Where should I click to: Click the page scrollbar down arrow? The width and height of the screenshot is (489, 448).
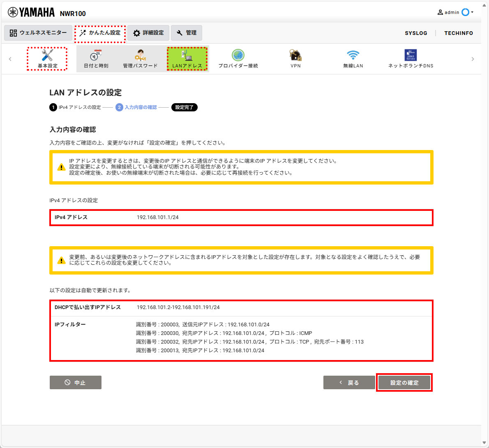484,443
